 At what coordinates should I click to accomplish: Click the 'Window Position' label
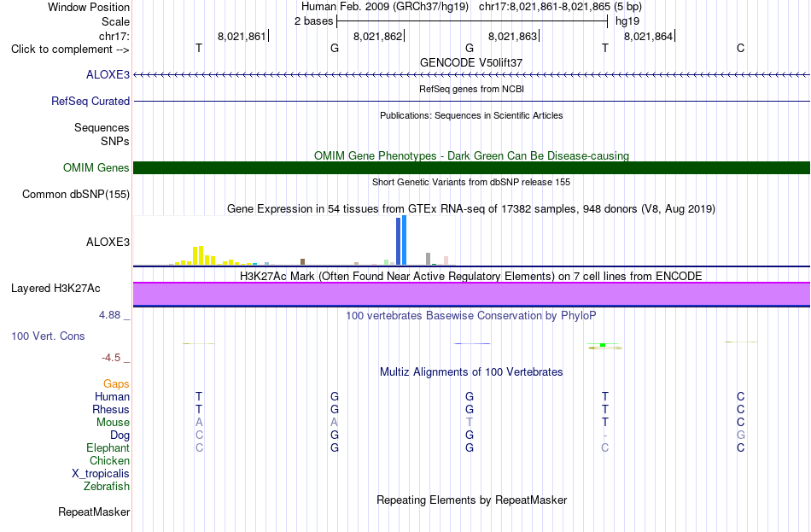point(89,7)
